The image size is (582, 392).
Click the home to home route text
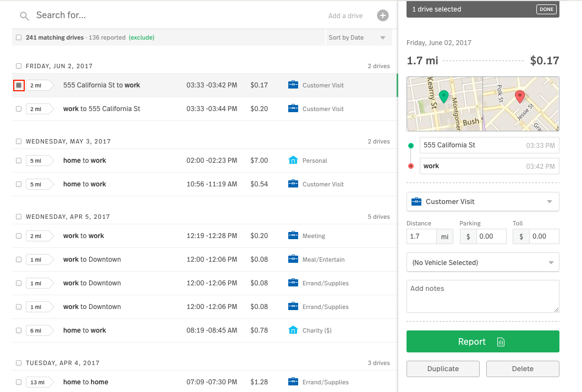pos(86,382)
